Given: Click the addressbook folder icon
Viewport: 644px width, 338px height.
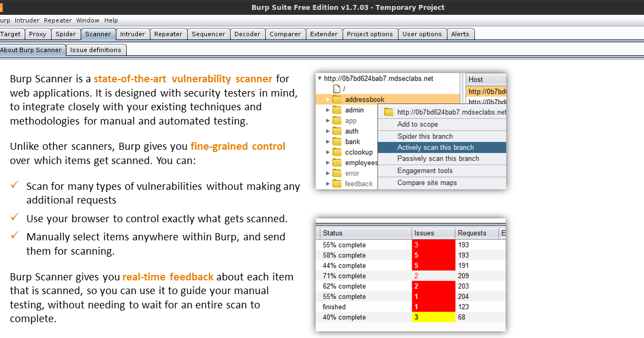Looking at the screenshot, I should [x=337, y=99].
